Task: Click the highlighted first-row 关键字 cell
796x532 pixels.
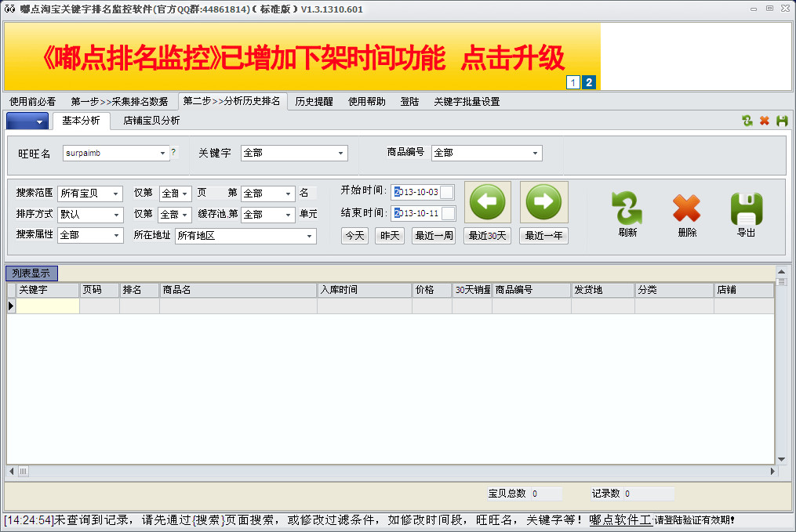Action: tap(48, 306)
